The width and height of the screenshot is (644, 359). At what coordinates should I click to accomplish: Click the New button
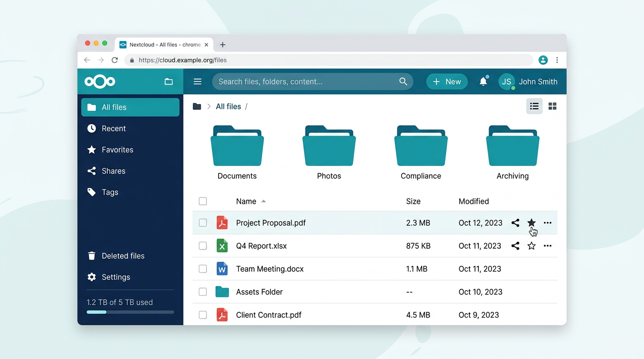tap(446, 81)
